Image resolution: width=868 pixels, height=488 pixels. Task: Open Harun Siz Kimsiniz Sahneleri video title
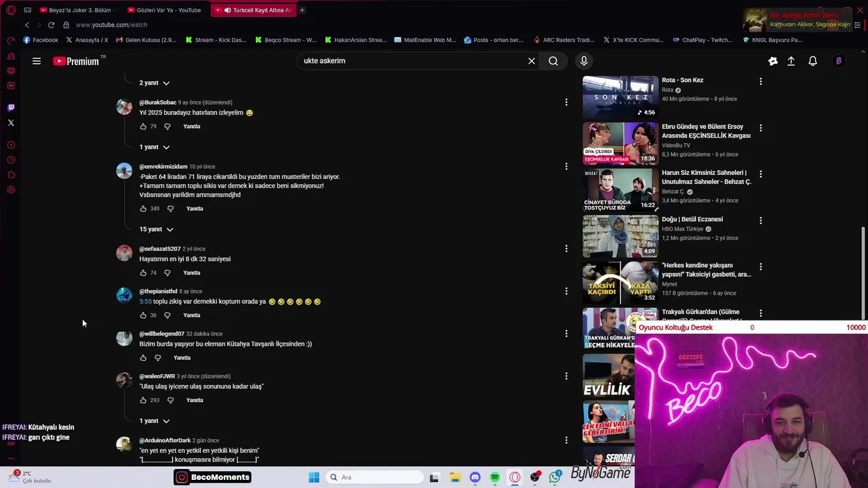[x=706, y=178]
